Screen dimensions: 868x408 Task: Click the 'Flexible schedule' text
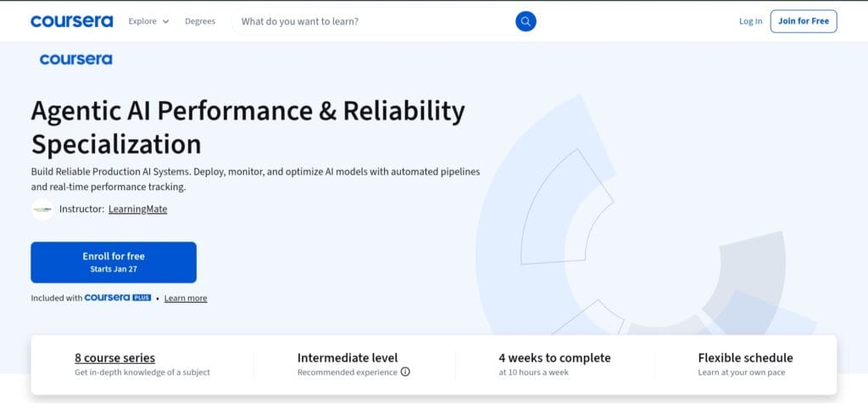[x=745, y=358]
